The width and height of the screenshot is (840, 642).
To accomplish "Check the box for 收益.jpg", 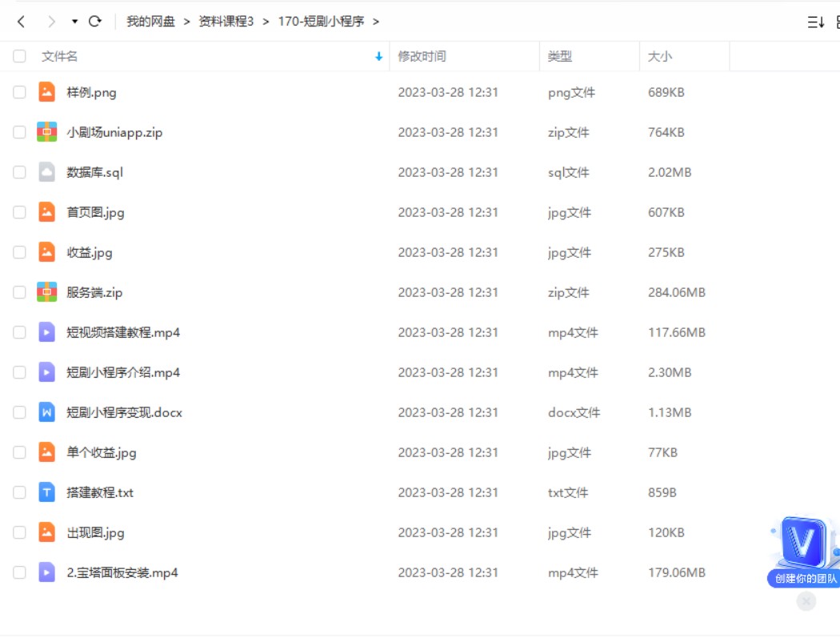I will click(19, 252).
